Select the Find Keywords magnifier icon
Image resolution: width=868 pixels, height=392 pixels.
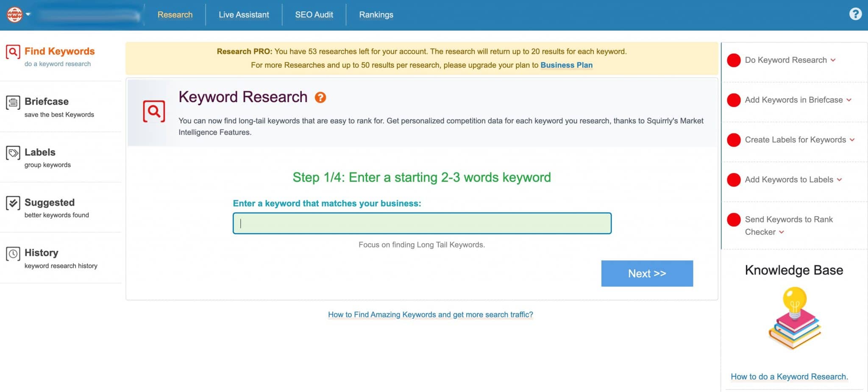[x=12, y=53]
